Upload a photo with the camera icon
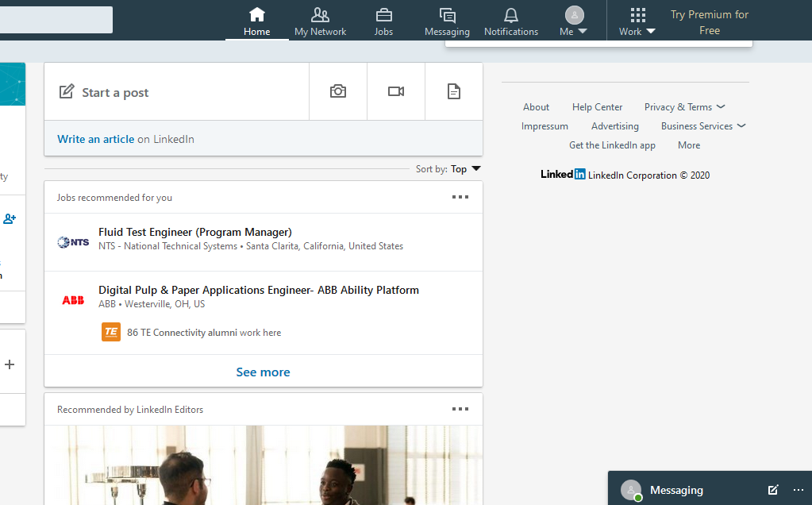This screenshot has height=505, width=812. click(x=338, y=91)
